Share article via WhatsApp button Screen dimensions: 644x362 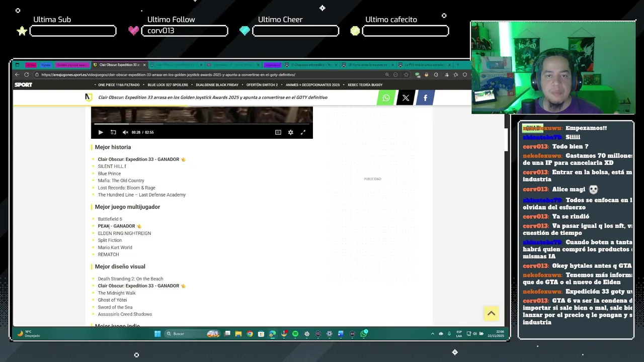pos(386,98)
